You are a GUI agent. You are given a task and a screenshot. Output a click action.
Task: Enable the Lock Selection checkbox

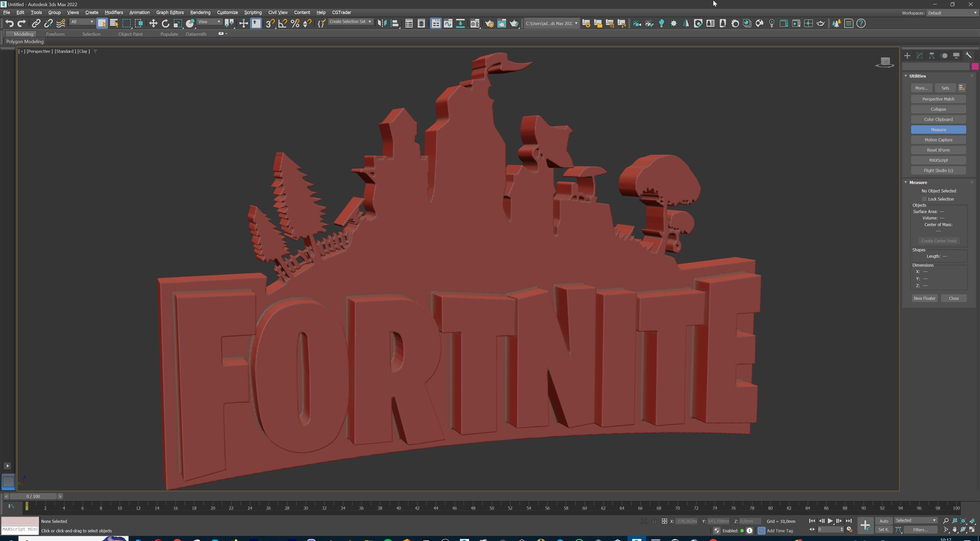(x=924, y=199)
